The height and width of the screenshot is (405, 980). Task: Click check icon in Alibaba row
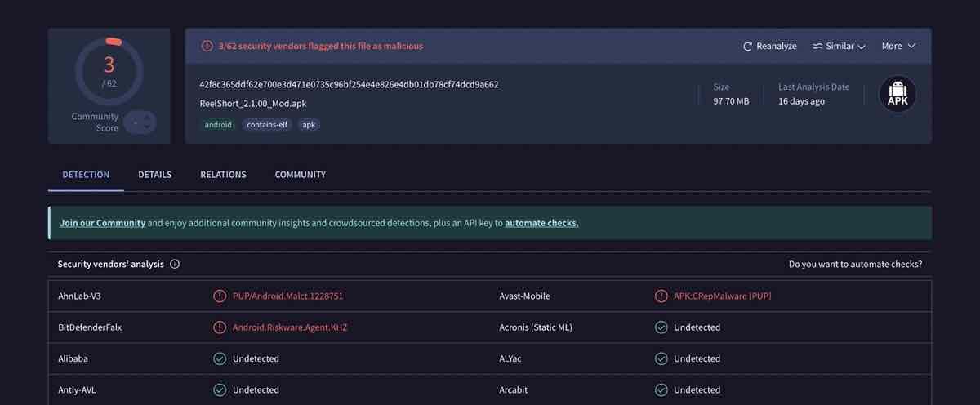pyautogui.click(x=220, y=358)
